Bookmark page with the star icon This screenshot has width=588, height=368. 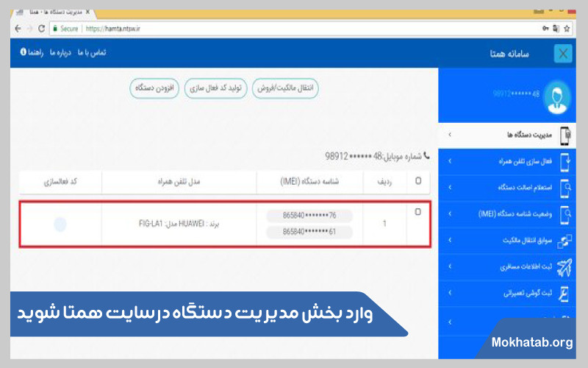(567, 29)
